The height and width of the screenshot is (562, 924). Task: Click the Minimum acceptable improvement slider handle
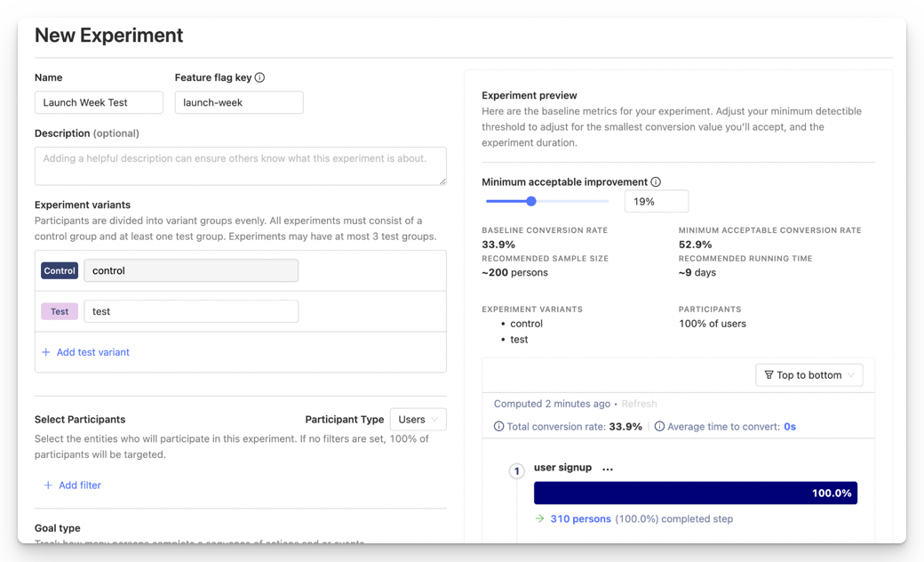tap(531, 201)
